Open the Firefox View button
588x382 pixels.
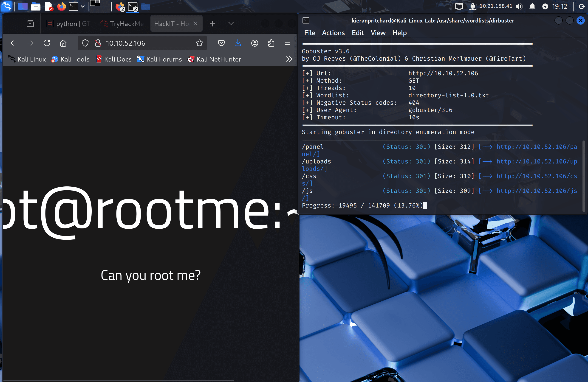coord(30,24)
